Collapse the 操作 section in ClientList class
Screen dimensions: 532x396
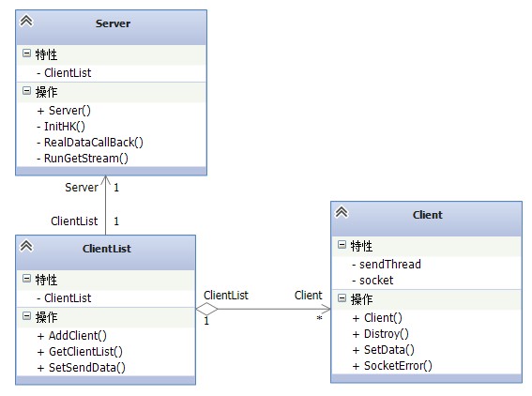[26, 316]
